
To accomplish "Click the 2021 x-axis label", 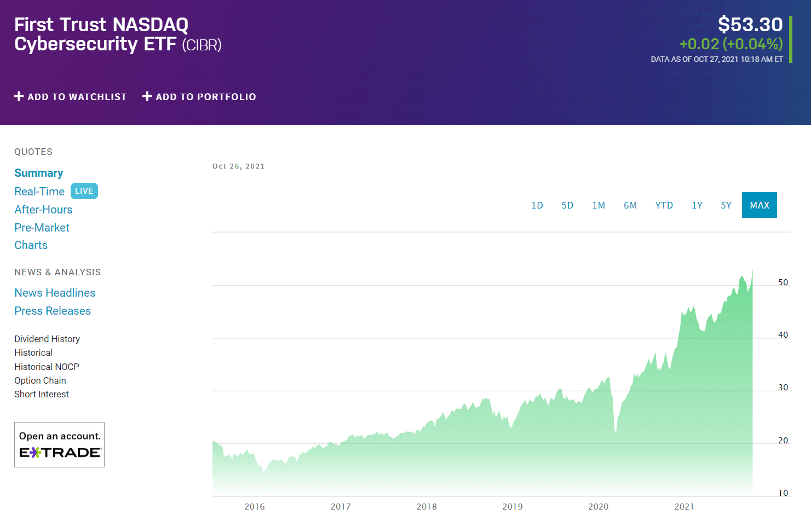I will [685, 507].
